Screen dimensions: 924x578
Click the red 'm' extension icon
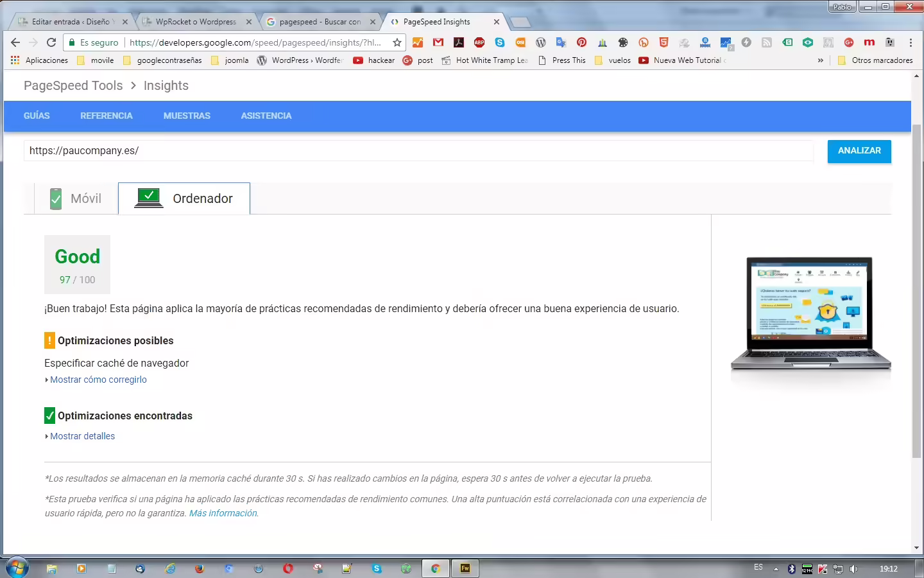tap(869, 42)
